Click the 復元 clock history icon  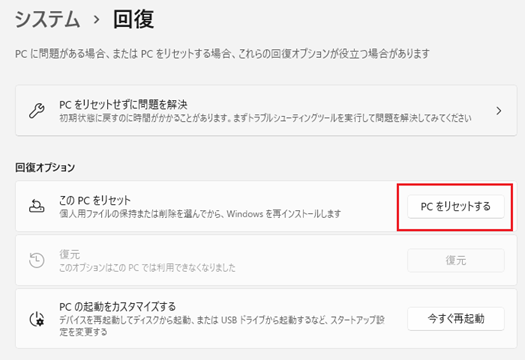36,260
